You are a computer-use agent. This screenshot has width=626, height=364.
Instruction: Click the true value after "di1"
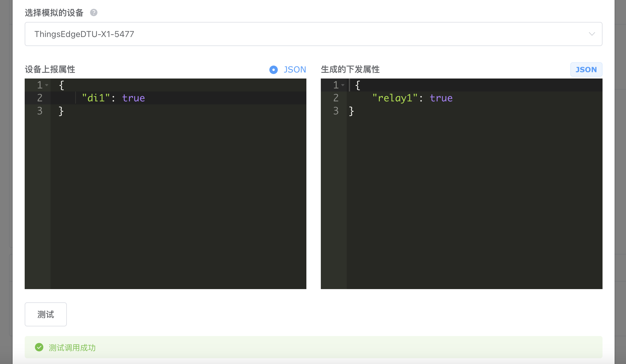133,98
